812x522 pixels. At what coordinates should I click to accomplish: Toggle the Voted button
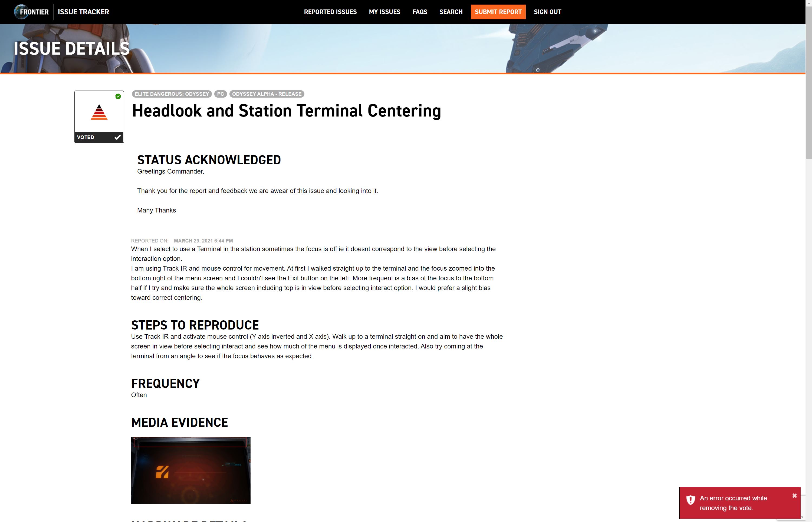99,137
